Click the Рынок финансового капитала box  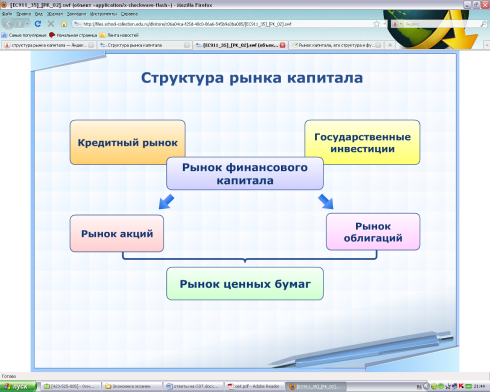point(245,174)
